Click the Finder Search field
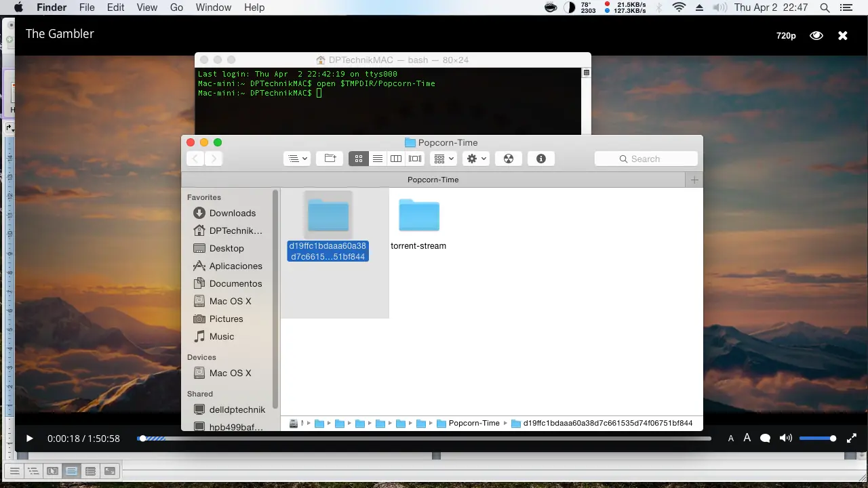The height and width of the screenshot is (488, 868). 646,159
